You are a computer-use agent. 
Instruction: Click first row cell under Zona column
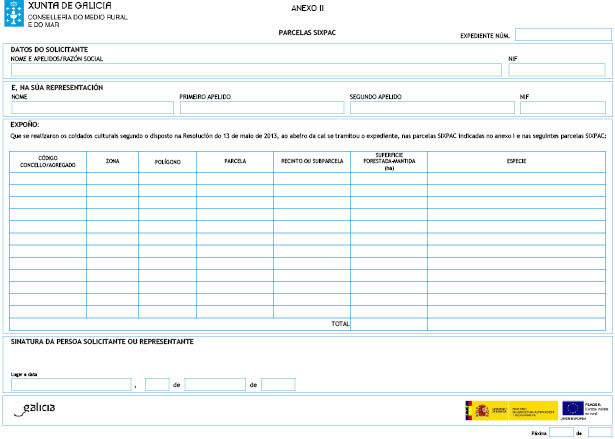pos(112,179)
